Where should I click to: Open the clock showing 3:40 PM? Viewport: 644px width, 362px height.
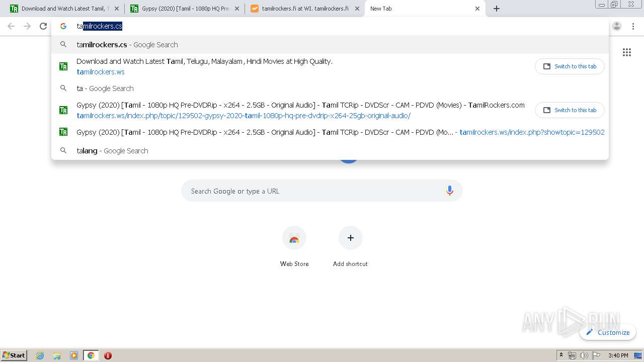[x=618, y=355]
